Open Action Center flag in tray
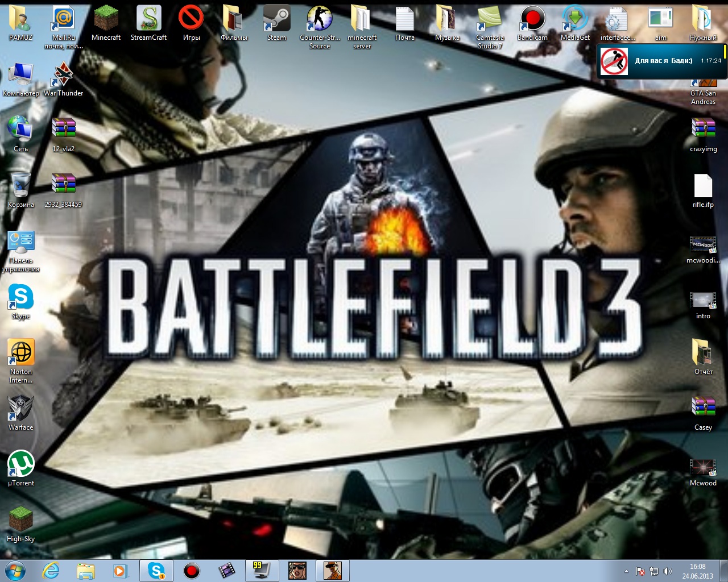The width and height of the screenshot is (728, 582). pyautogui.click(x=640, y=571)
